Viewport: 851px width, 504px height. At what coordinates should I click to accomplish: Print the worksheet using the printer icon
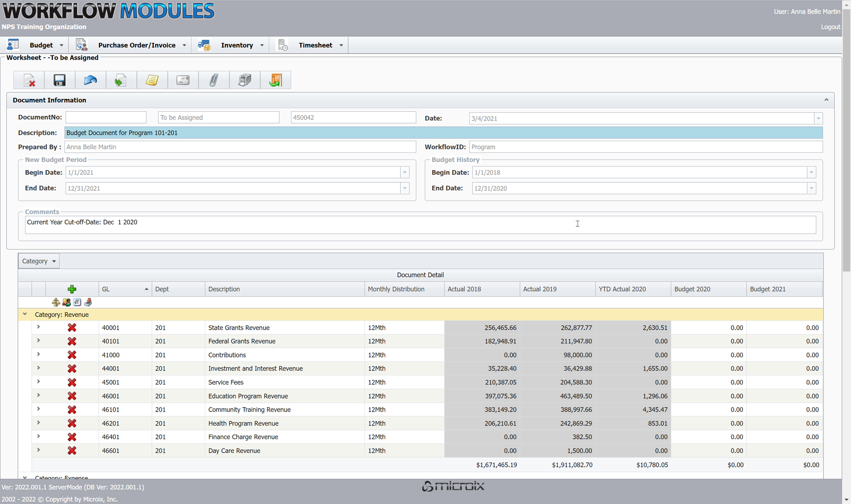(244, 80)
